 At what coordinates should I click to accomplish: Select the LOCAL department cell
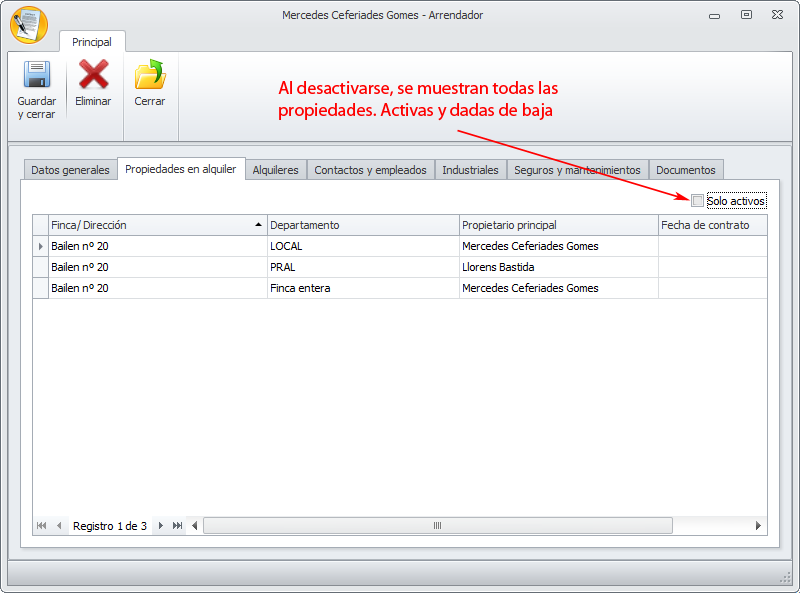click(363, 246)
